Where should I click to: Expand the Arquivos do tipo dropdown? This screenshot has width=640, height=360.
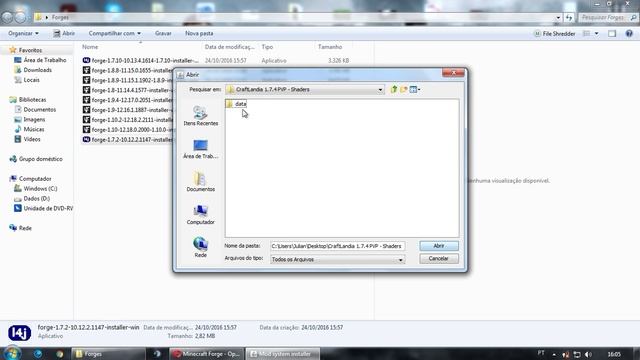(x=400, y=260)
